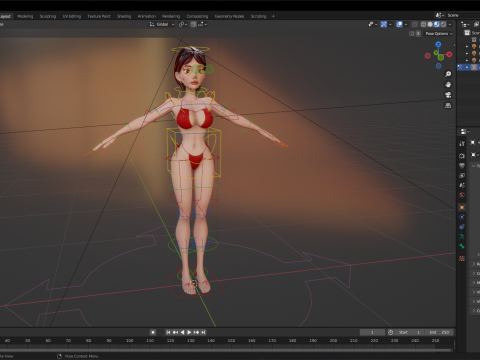Toggle viewport overlays button
The image size is (480, 360).
[x=399, y=24]
